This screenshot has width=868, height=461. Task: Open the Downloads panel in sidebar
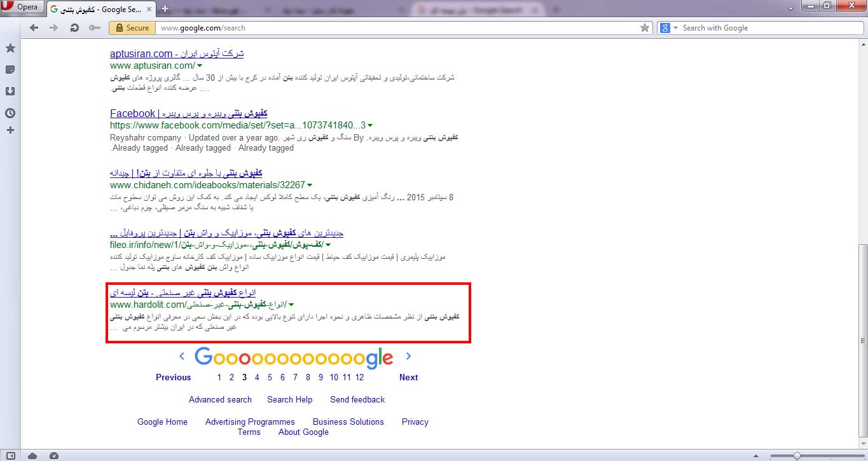coord(10,91)
